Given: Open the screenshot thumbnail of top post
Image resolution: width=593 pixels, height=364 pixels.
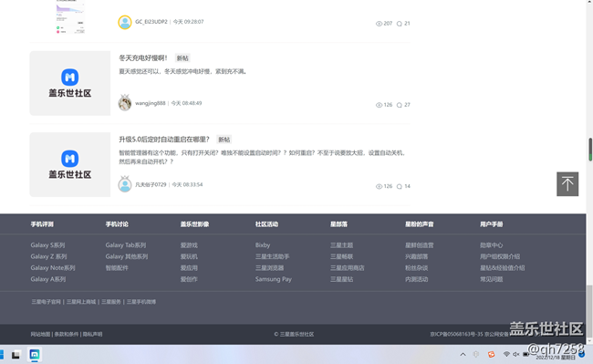Looking at the screenshot, I should click(x=70, y=17).
